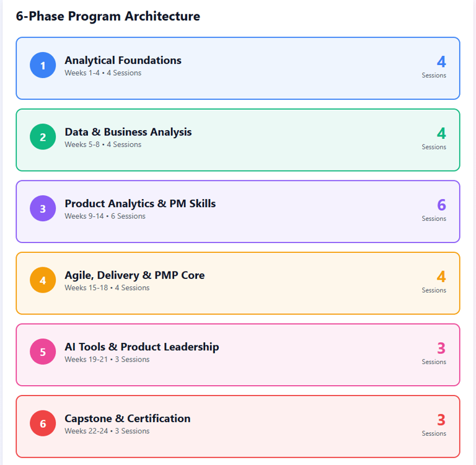Click the blue 4 sessions count
The image size is (476, 465).
(x=441, y=62)
